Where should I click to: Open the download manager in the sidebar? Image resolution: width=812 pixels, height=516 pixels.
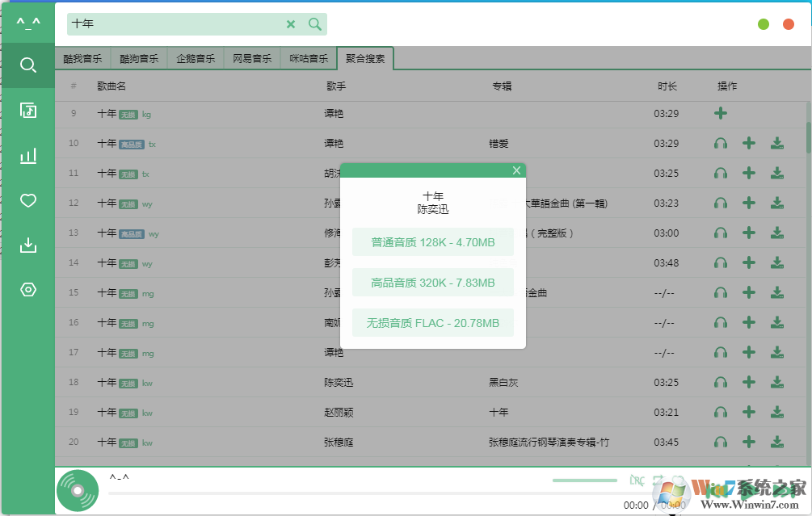click(x=28, y=244)
